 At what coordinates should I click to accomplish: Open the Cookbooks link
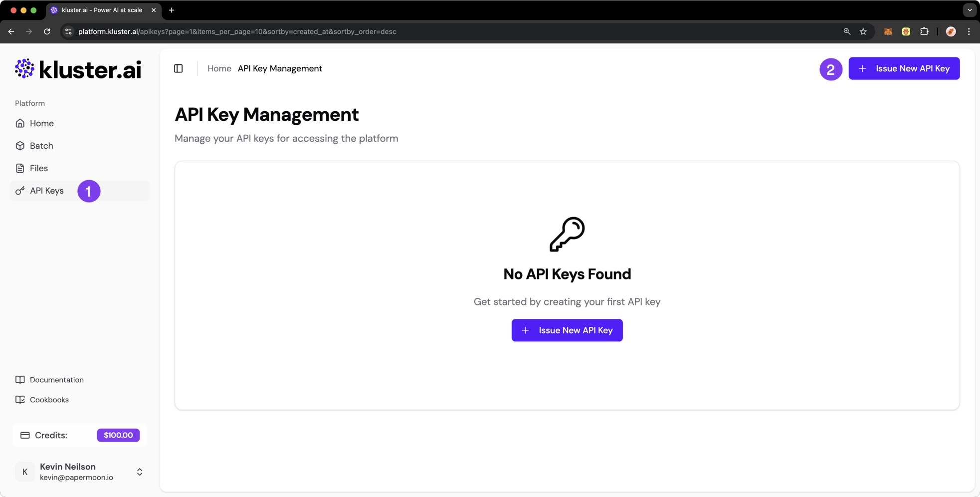[x=42, y=400]
